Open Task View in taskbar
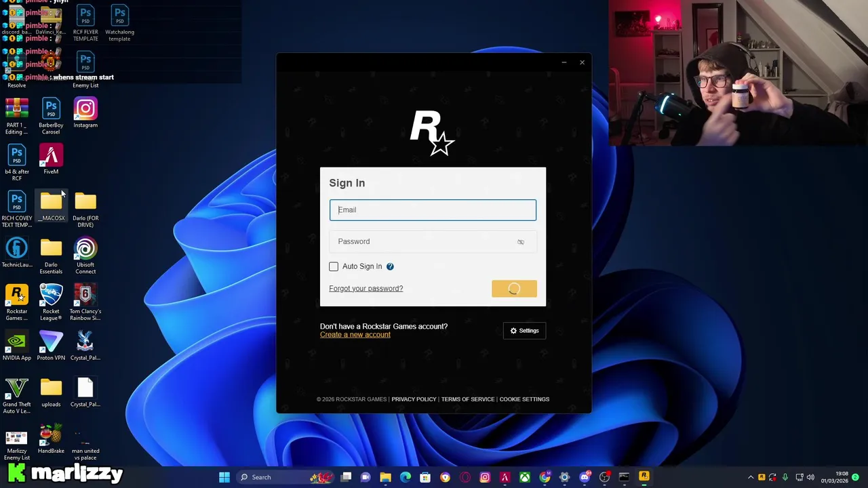Screen dimensions: 868x488 point(346,477)
